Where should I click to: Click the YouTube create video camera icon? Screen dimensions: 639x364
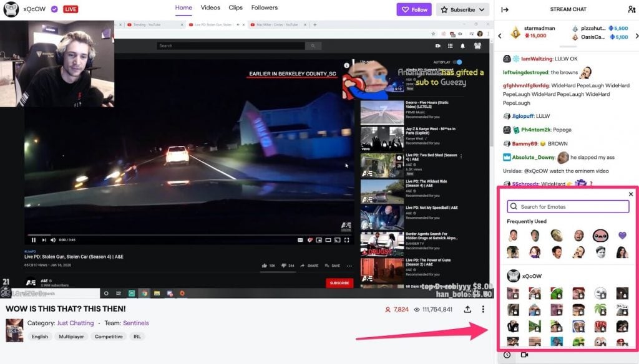coord(437,46)
